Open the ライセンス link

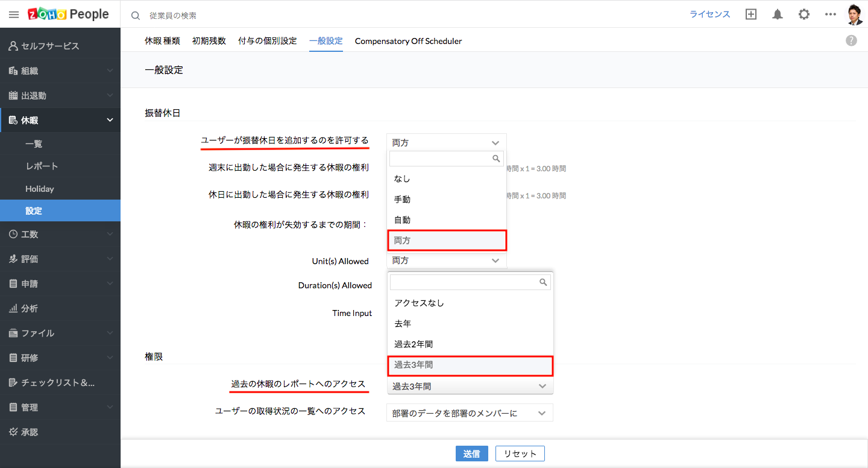coord(709,14)
